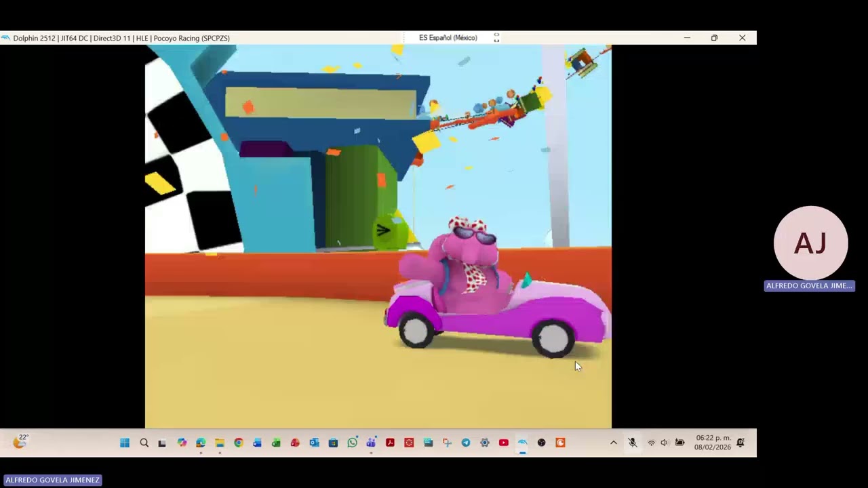Image resolution: width=868 pixels, height=488 pixels.
Task: Open volume speaker tray icon
Action: pyautogui.click(x=664, y=443)
